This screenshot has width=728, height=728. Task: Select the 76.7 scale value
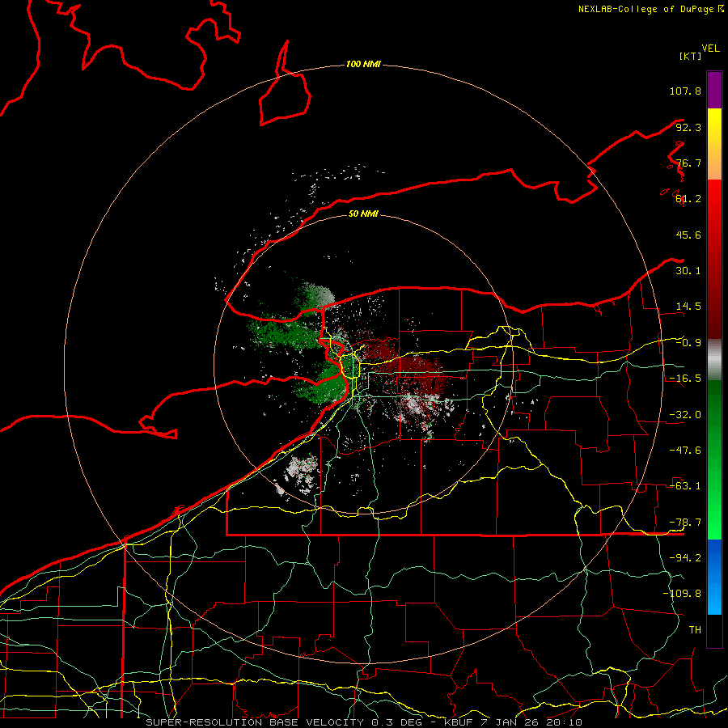(x=688, y=163)
